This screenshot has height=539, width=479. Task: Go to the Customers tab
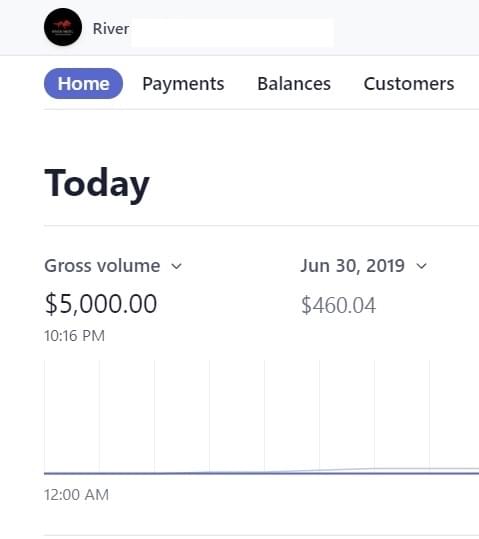[409, 84]
